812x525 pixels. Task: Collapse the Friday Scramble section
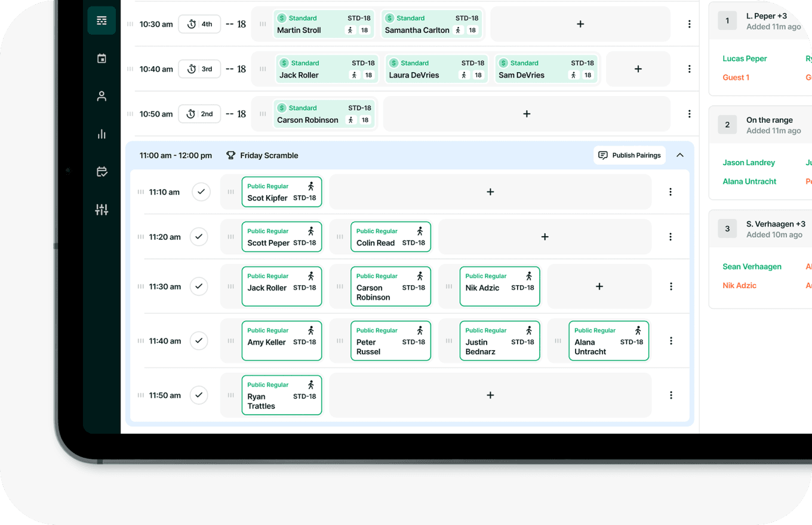coord(679,154)
